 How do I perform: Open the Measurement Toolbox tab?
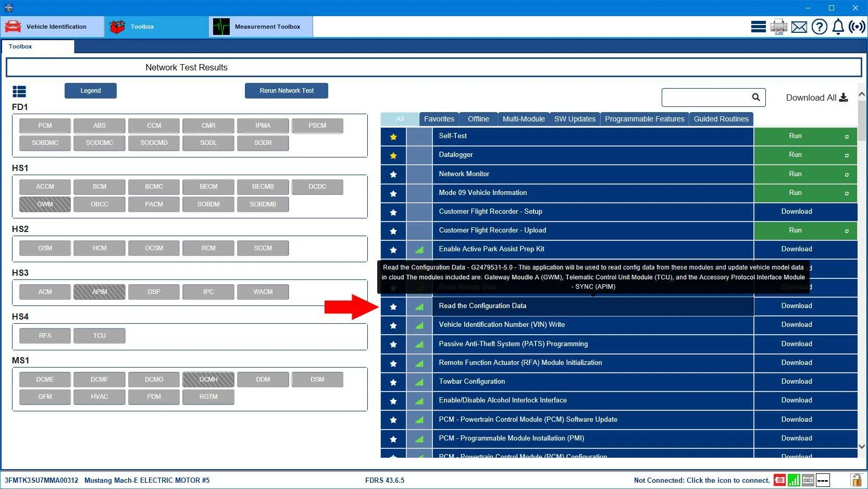click(261, 27)
